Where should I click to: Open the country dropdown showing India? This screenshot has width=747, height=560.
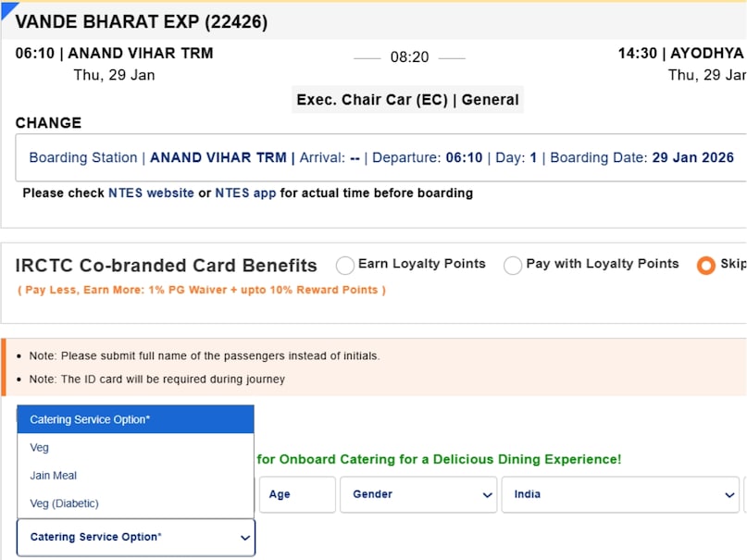[x=619, y=494]
